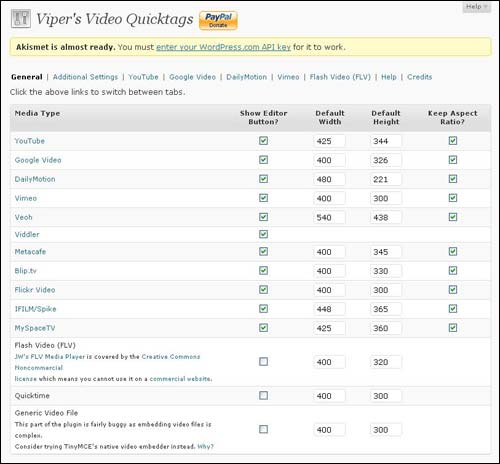Viewport: 500px width, 464px height.
Task: Open the Viddler media type link
Action: (x=27, y=235)
